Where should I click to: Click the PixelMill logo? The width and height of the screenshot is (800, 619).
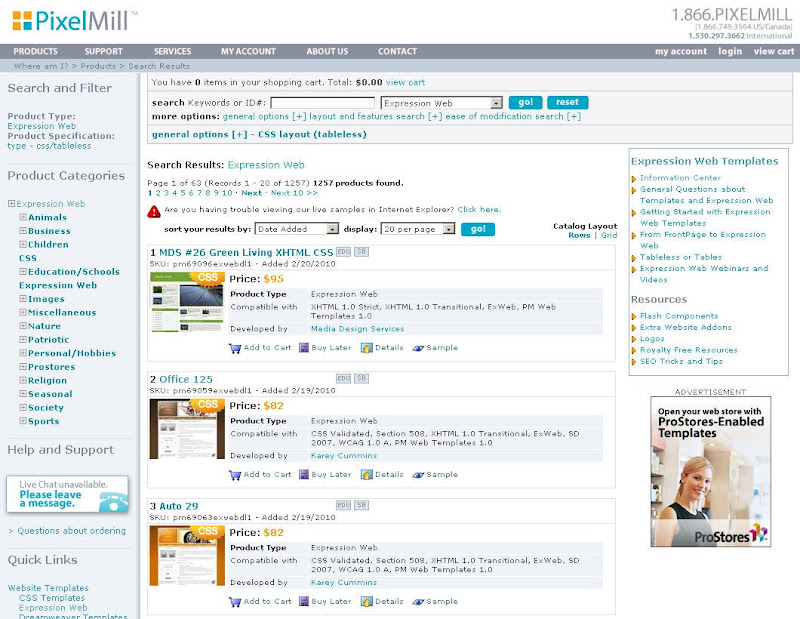point(74,21)
